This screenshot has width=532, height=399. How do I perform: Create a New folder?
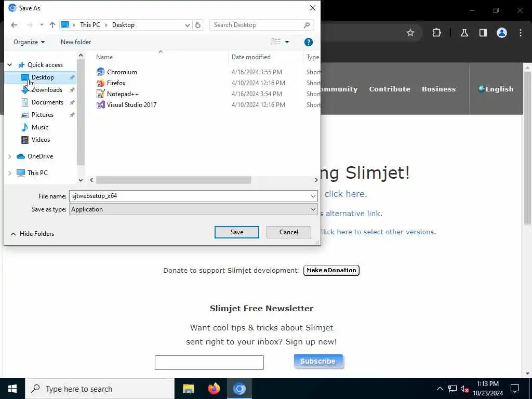coord(76,42)
